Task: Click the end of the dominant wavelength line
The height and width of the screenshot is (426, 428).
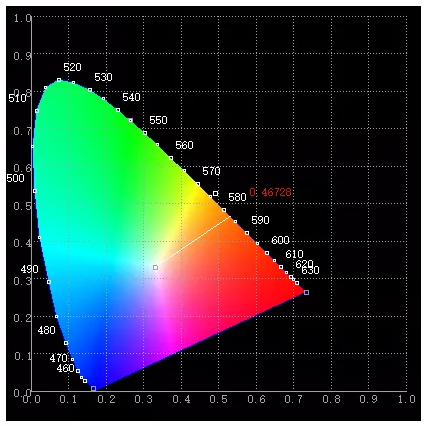Action: point(230,217)
